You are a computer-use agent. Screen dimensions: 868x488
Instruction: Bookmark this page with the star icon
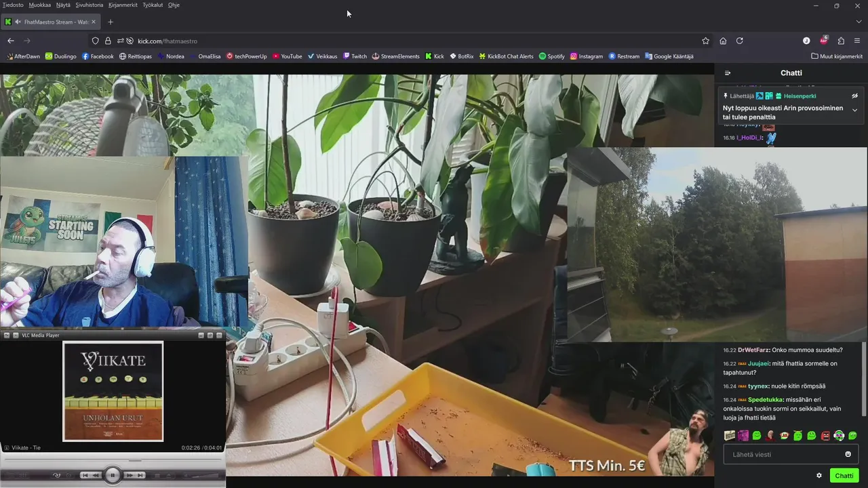705,41
